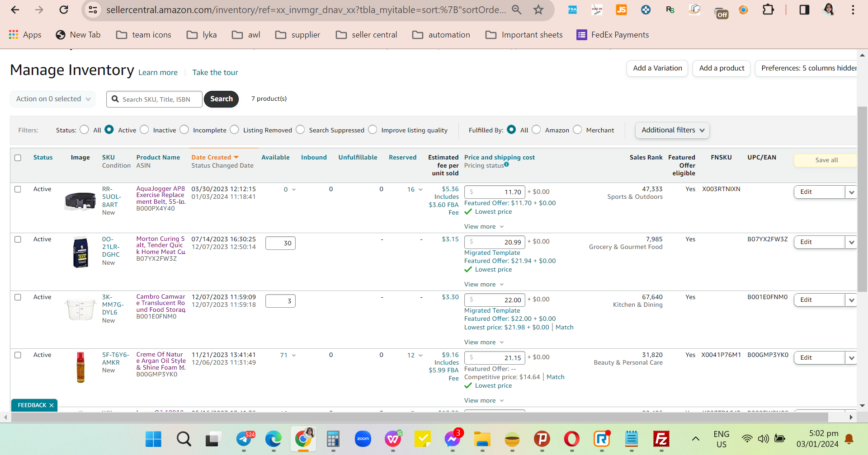868x455 pixels.
Task: Click the Save all button
Action: click(x=826, y=160)
